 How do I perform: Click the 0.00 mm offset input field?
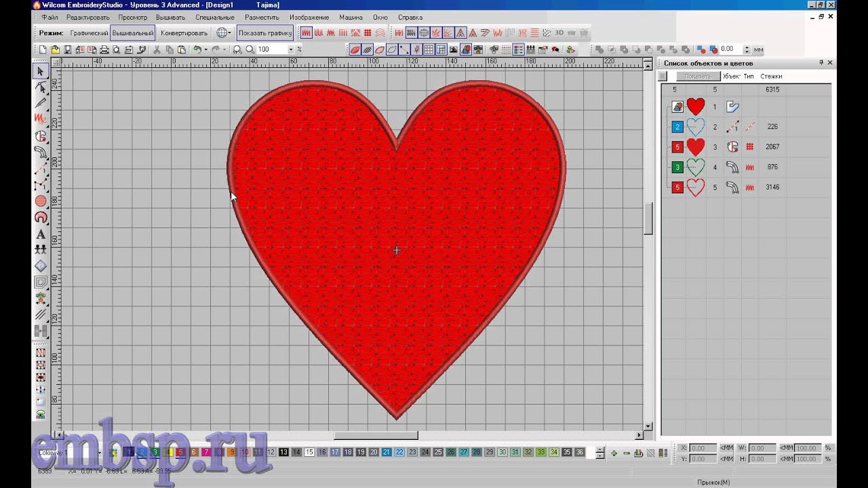[730, 49]
